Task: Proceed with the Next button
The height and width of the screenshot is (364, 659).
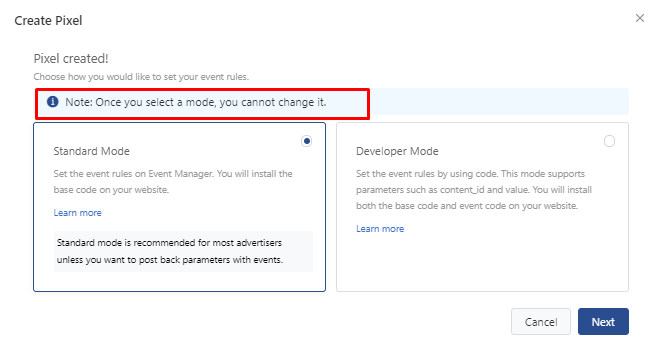Action: (x=603, y=322)
